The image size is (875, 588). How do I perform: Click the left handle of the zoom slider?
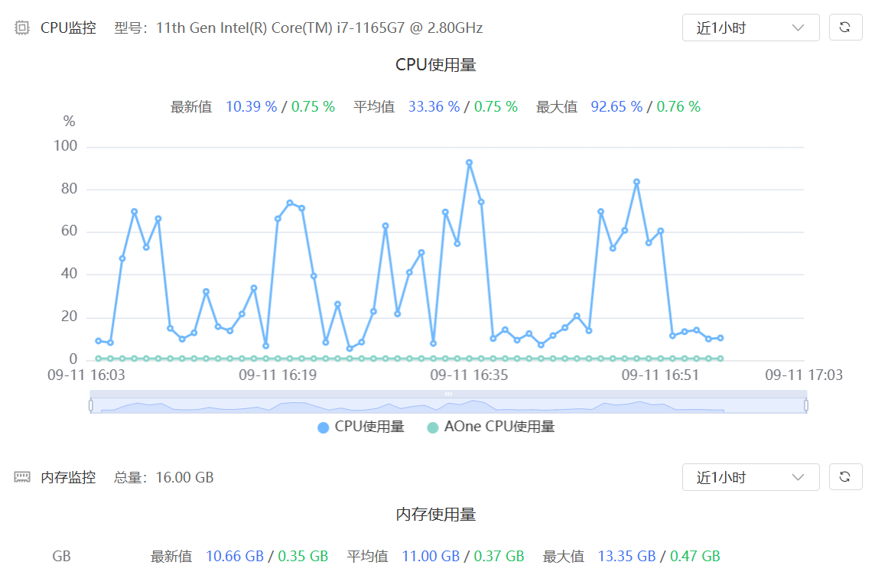[x=91, y=405]
